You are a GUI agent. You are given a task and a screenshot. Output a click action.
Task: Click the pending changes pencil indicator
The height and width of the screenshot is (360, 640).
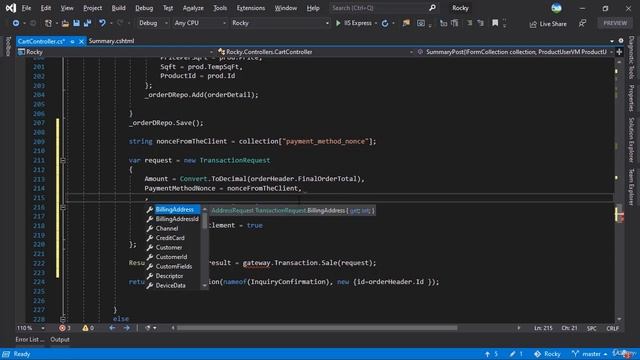coord(516,354)
